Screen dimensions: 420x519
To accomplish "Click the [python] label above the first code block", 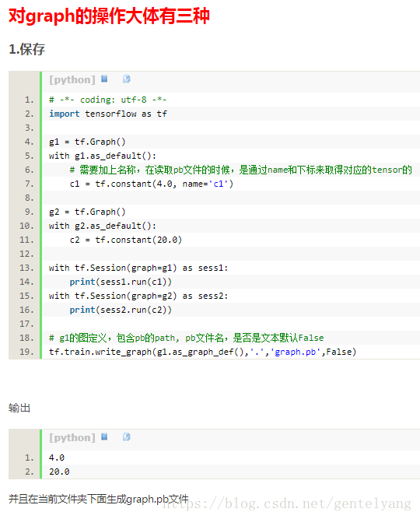I will pos(72,80).
